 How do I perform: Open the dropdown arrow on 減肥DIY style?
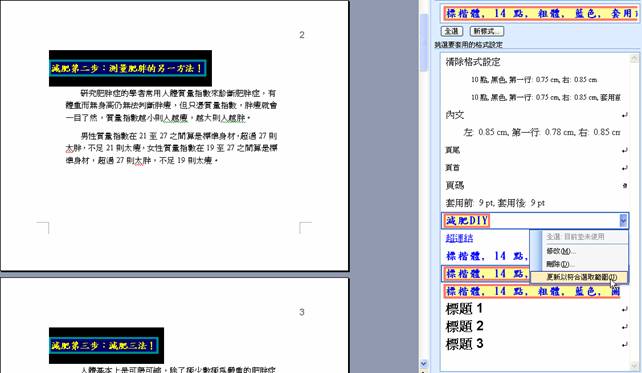coord(623,221)
